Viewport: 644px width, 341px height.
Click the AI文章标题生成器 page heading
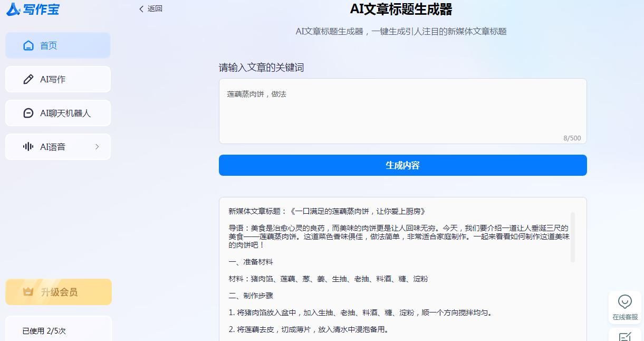point(401,9)
